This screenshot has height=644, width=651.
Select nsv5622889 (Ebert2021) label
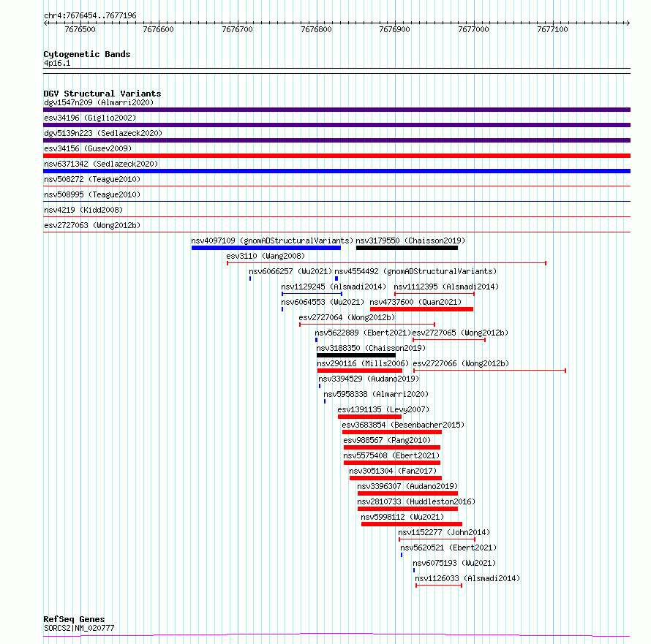coord(363,333)
